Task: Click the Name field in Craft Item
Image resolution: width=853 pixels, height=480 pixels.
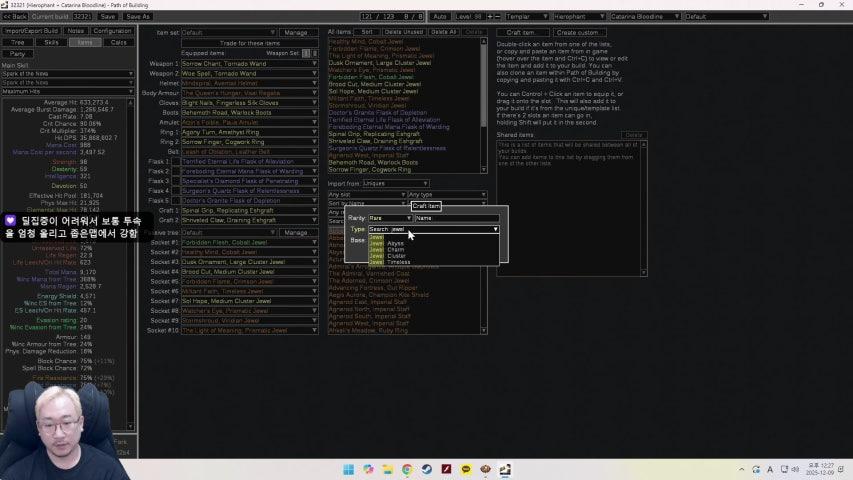Action: click(456, 218)
